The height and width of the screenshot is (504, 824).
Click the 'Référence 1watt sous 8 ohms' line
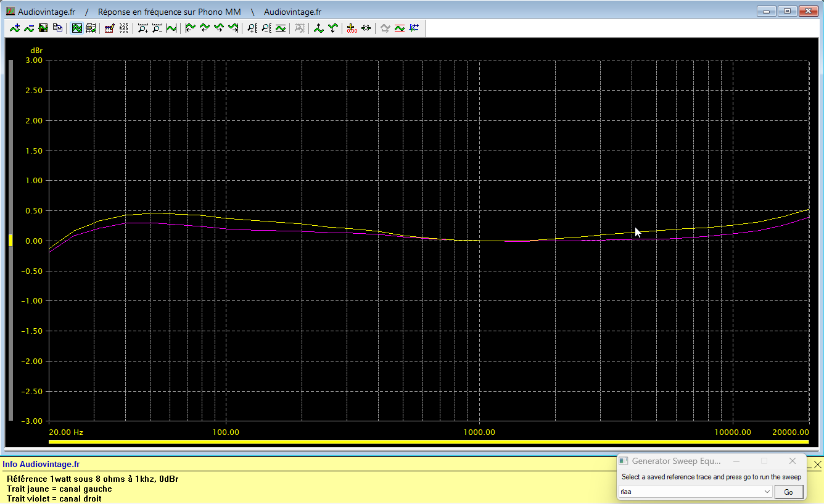point(93,479)
